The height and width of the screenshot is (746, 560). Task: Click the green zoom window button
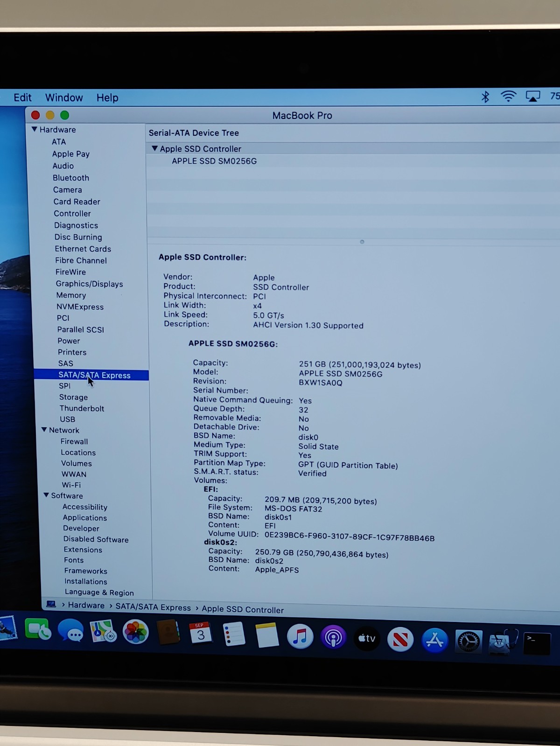65,115
